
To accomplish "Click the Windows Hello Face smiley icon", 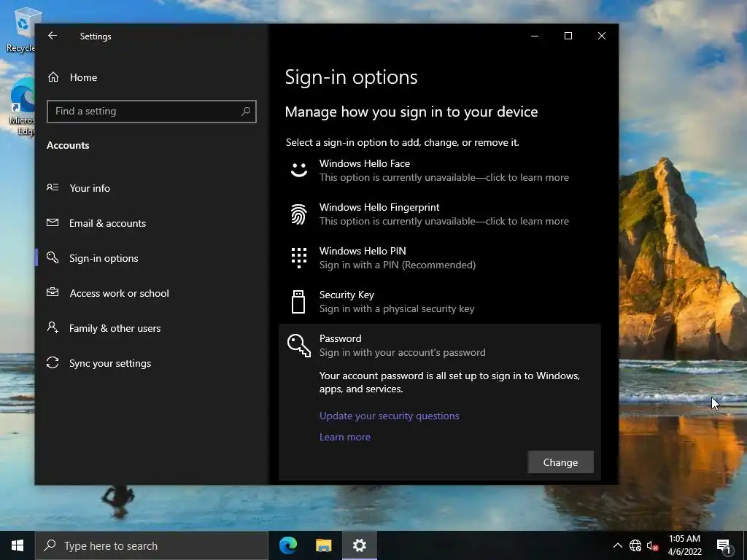I will tap(298, 170).
